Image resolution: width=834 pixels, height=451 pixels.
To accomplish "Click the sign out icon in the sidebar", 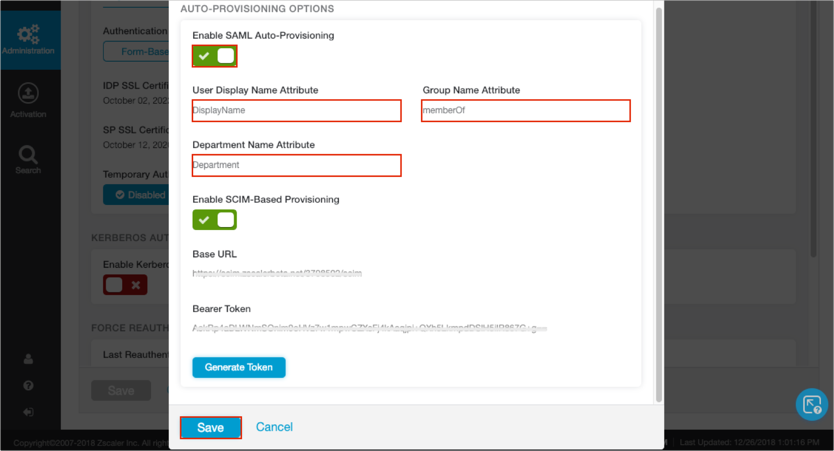I will tap(28, 411).
